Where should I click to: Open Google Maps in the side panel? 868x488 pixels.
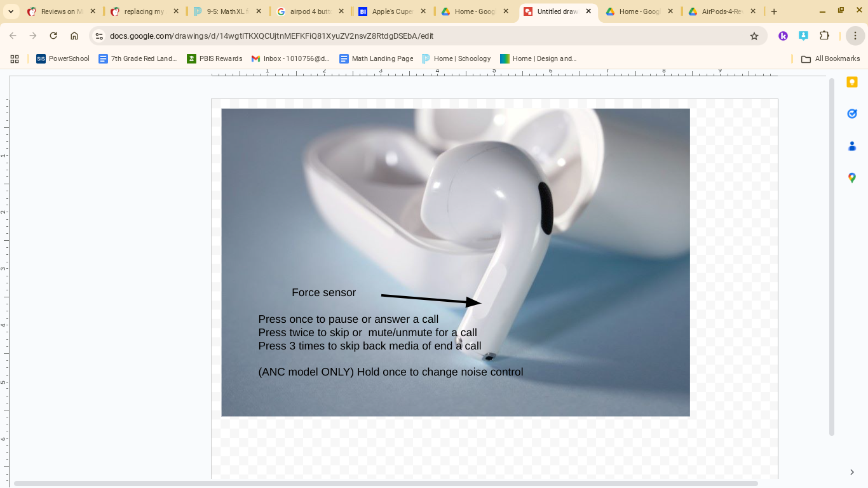pyautogui.click(x=852, y=178)
